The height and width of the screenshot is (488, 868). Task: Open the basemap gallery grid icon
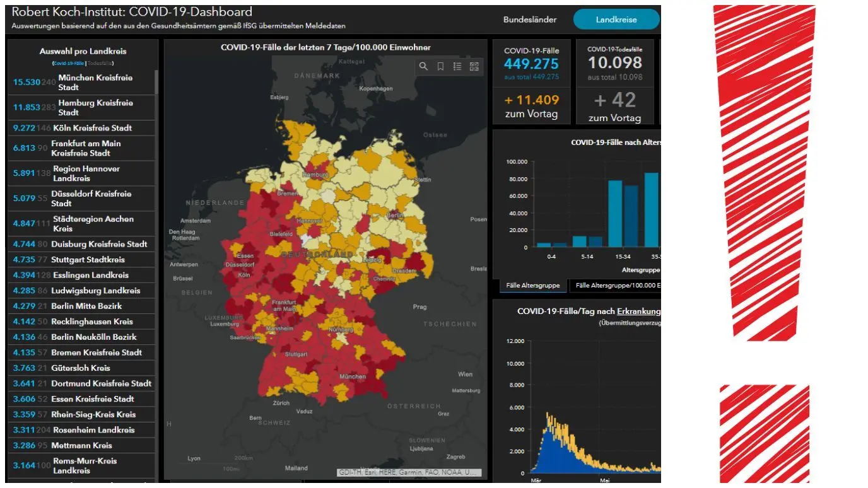pyautogui.click(x=474, y=66)
